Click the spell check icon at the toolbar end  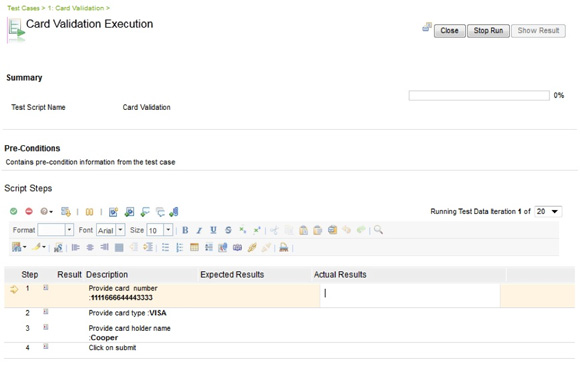pos(284,247)
